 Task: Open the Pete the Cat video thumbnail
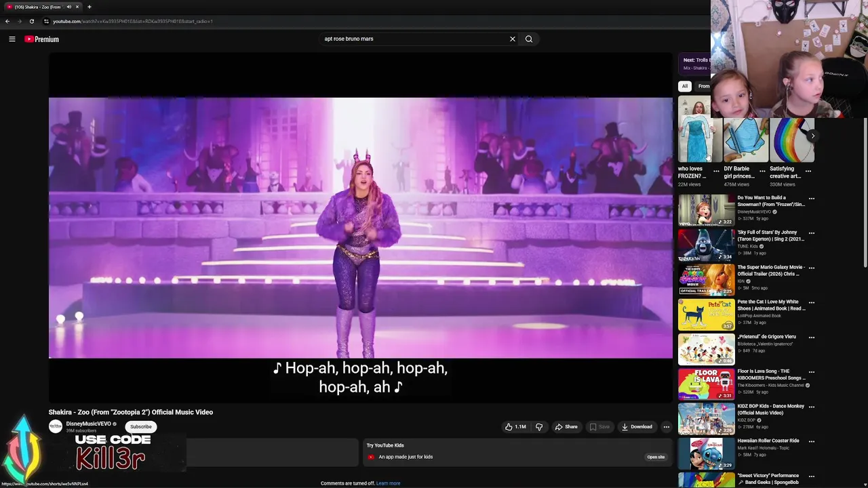(x=706, y=314)
